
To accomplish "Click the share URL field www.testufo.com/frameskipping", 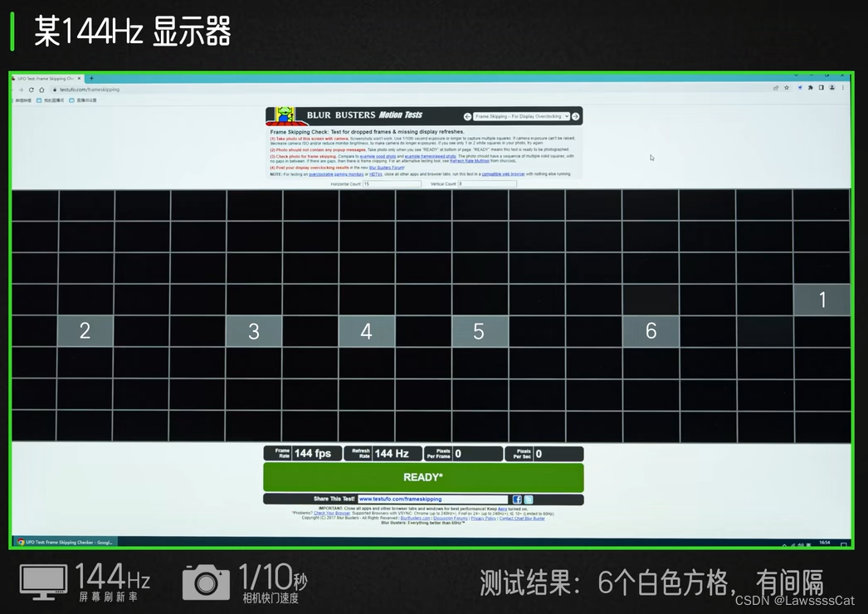I will (x=433, y=499).
